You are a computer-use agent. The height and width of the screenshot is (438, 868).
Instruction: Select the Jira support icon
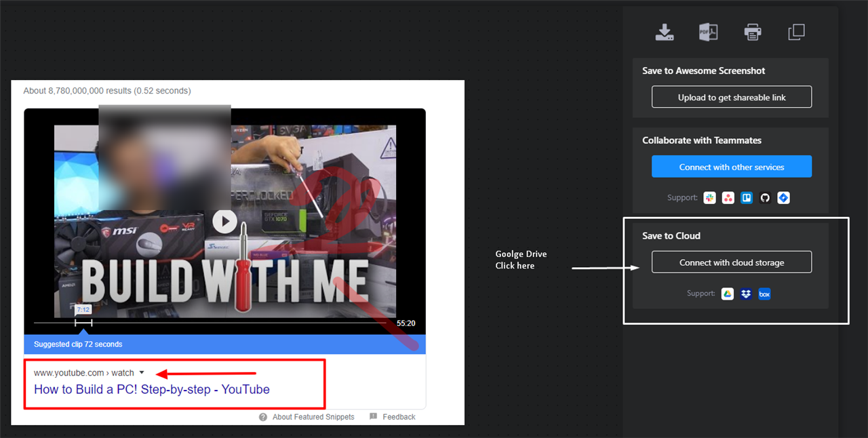[x=784, y=198]
